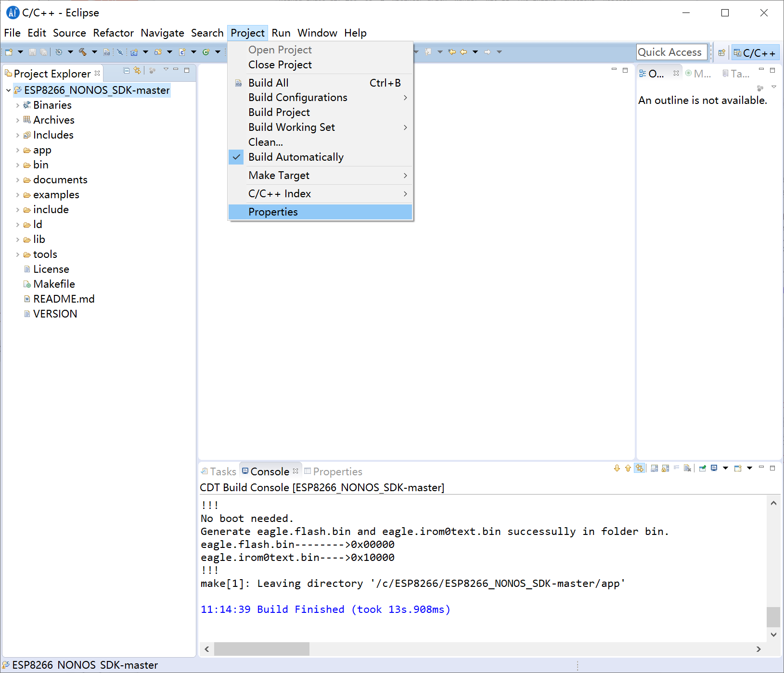
Task: Click the console Next Error down-arrow icon
Action: tap(617, 468)
